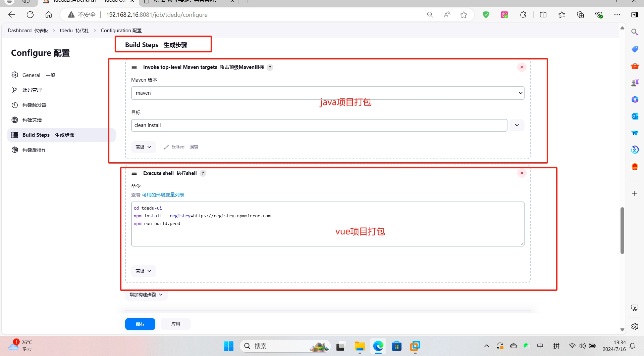Viewport: 644px width, 356px height.
Task: Expand the Maven step advanced options
Action: (144, 147)
